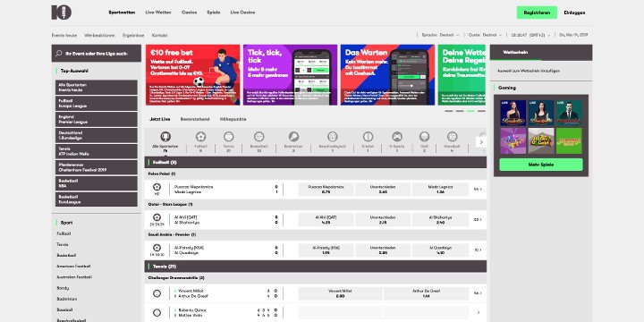This screenshot has height=322, width=644.
Task: Open the Sprache Deutsch language dropdown
Action: pyautogui.click(x=440, y=35)
